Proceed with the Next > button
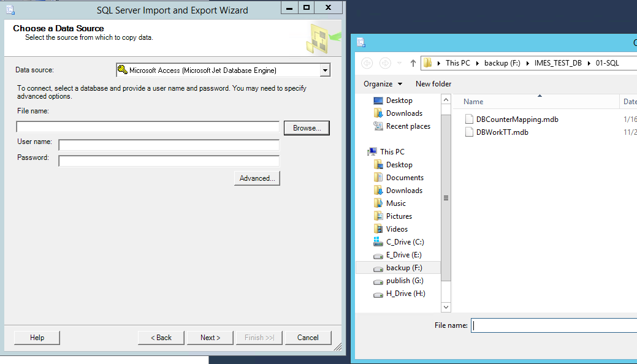 click(x=210, y=338)
